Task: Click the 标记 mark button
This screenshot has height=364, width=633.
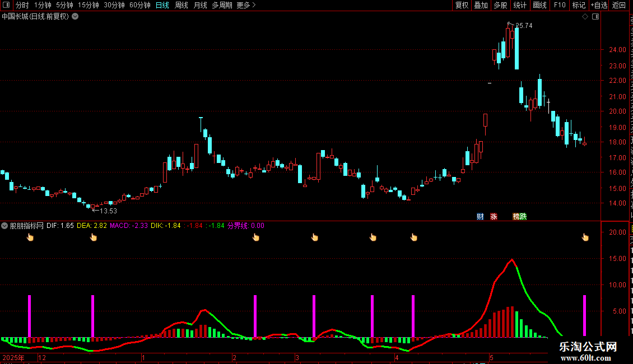Action: 579,5
